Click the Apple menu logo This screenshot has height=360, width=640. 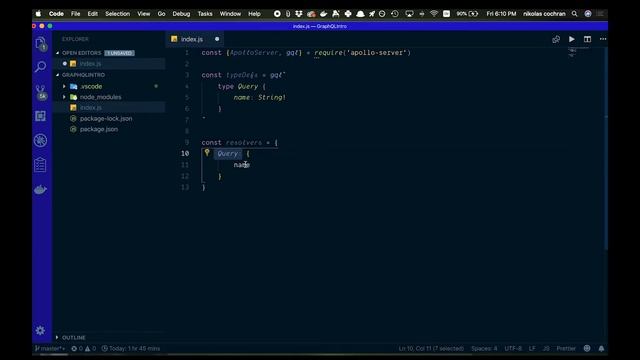point(38,14)
